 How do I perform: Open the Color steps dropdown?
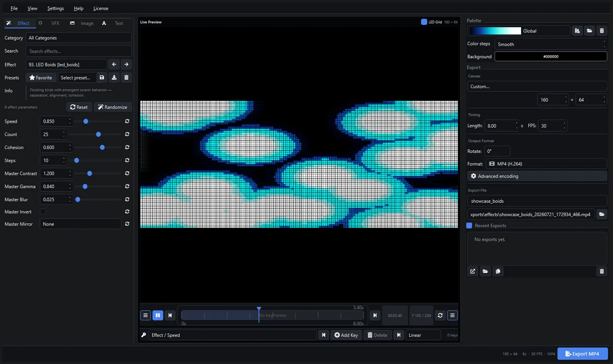(x=551, y=44)
